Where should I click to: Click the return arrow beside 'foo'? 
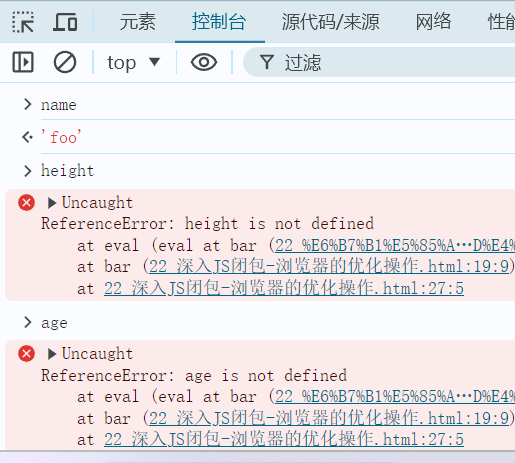coord(27,137)
